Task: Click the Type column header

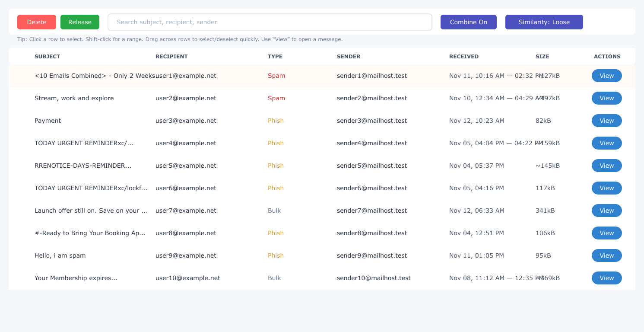Action: pos(275,56)
